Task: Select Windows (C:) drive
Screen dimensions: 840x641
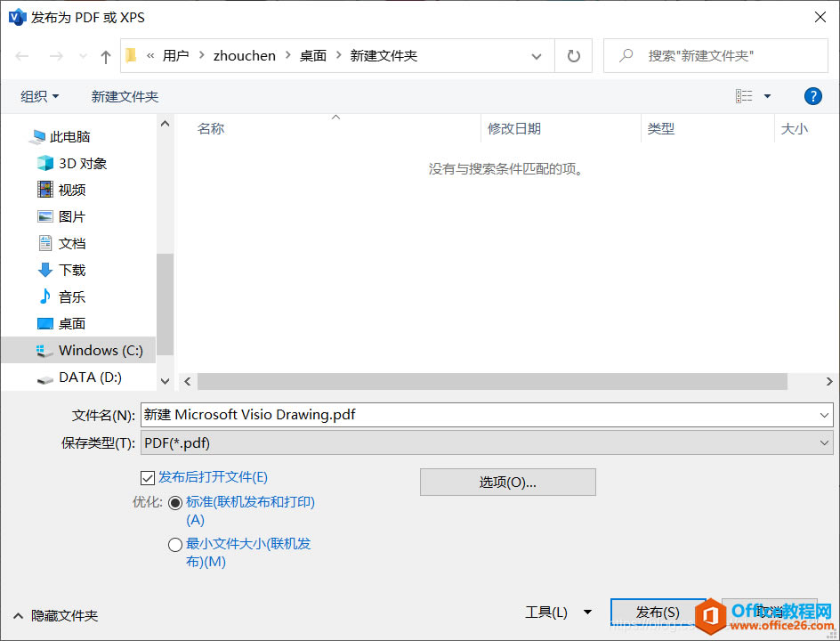Action: (78, 350)
